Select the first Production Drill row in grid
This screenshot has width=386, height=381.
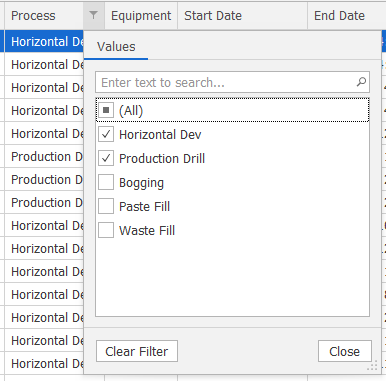pyautogui.click(x=44, y=156)
